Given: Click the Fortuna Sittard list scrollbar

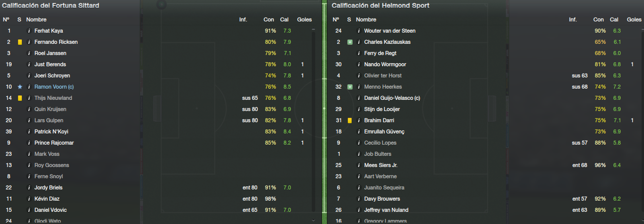Looking at the screenshot, I should (313, 122).
